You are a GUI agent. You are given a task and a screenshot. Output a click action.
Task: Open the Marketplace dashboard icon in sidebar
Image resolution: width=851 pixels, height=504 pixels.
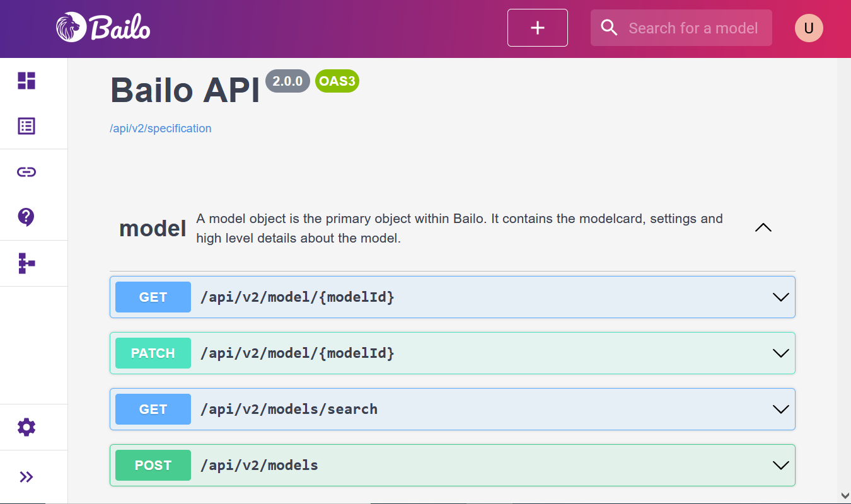(26, 81)
